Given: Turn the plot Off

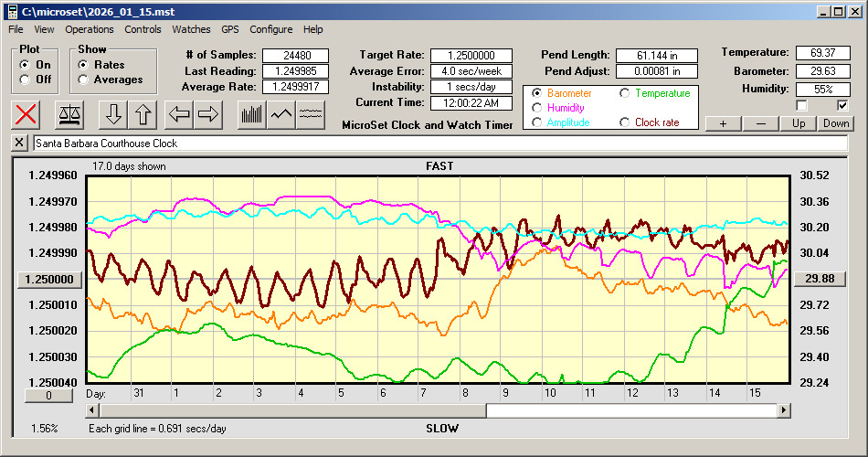Looking at the screenshot, I should tap(25, 80).
